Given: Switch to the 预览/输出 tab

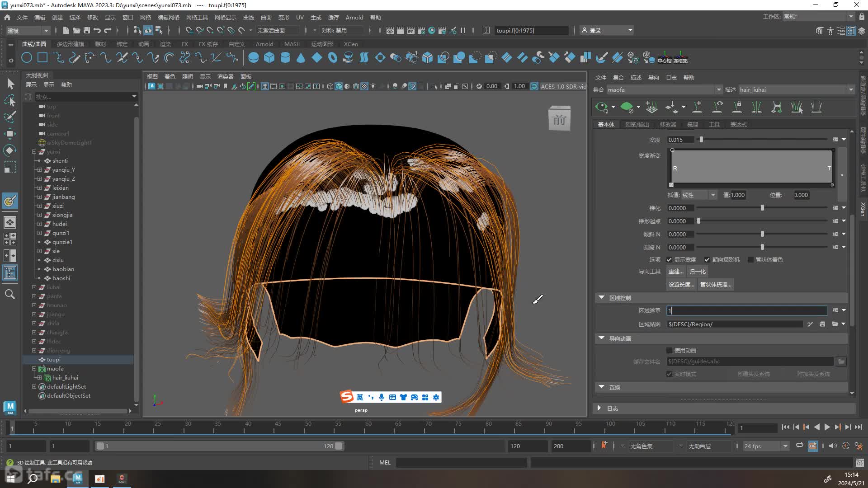Looking at the screenshot, I should (637, 124).
